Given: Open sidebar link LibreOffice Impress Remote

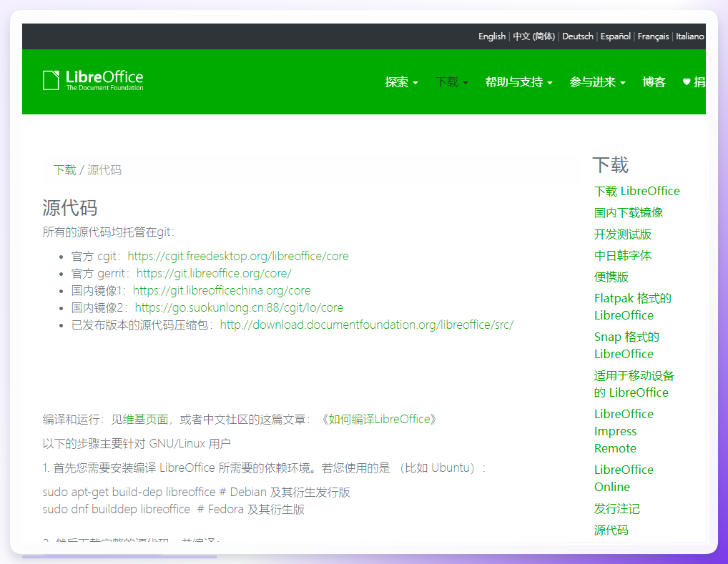Looking at the screenshot, I should (x=624, y=431).
